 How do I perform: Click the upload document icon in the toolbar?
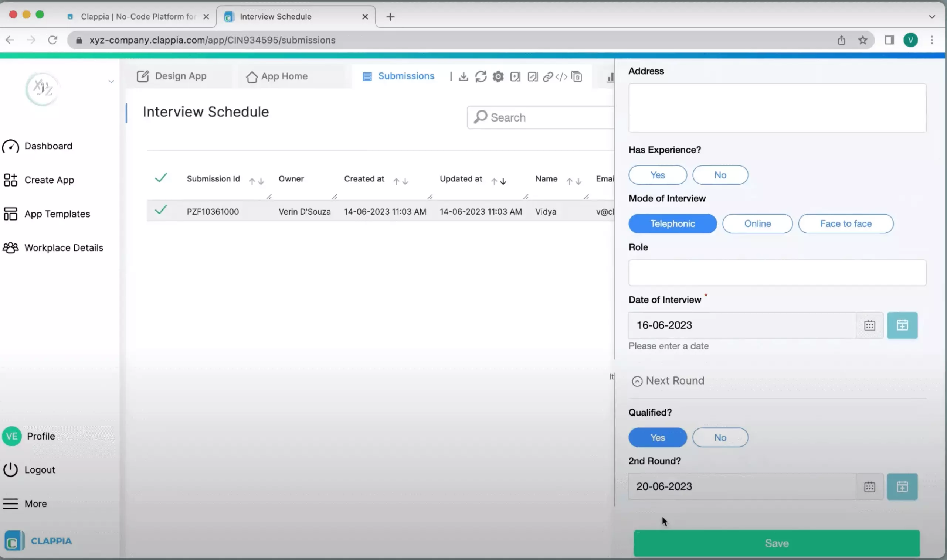[515, 76]
